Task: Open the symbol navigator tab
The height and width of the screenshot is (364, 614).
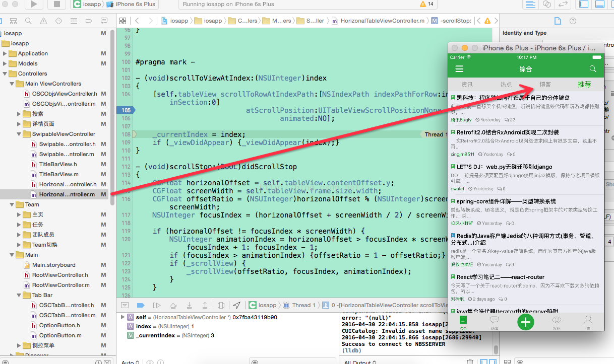Action: 13,21
